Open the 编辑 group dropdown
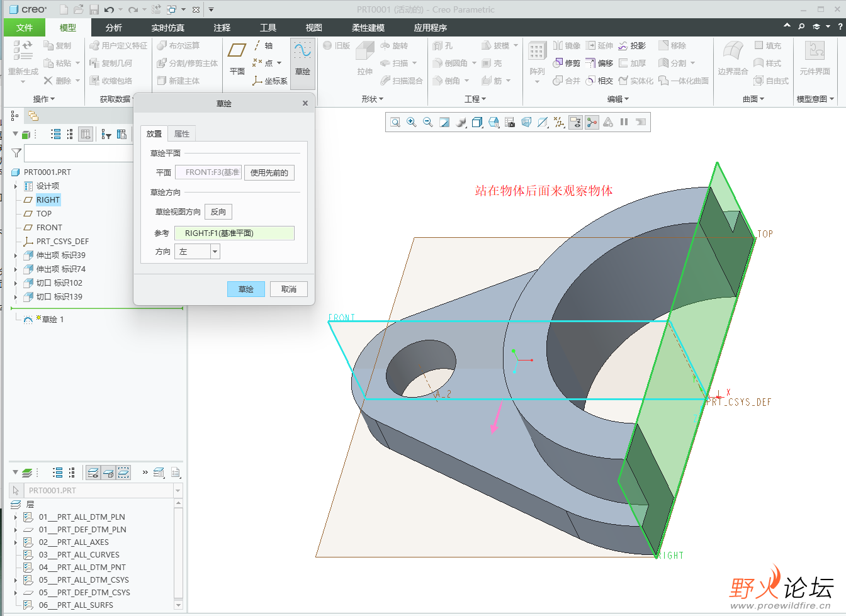 coord(618,99)
